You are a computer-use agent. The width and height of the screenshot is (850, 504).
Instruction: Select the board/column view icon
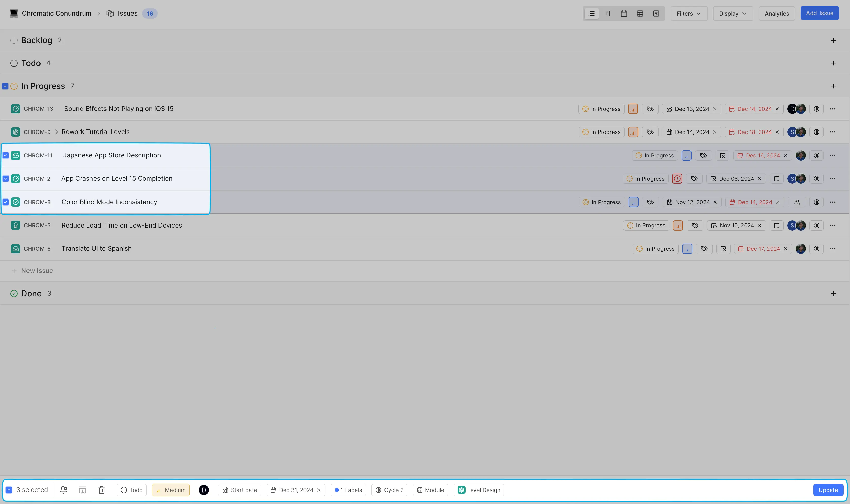pos(608,12)
